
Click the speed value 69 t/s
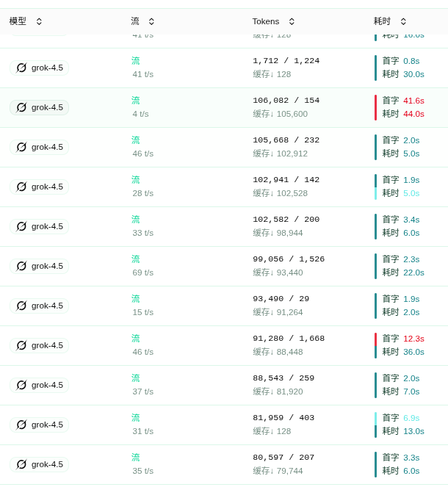143,273
